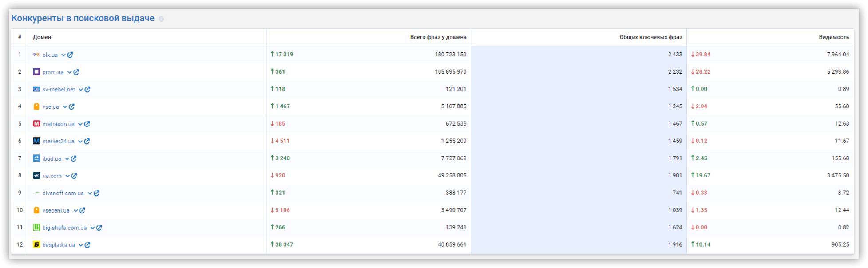Viewport: 868px width, 268px height.
Task: Open external link icon for market24.ua
Action: pos(87,142)
